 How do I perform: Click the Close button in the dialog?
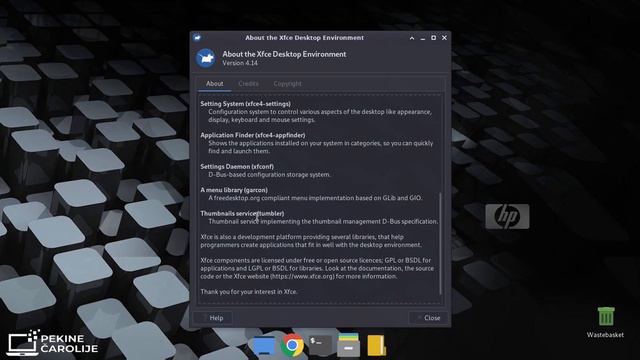point(428,318)
